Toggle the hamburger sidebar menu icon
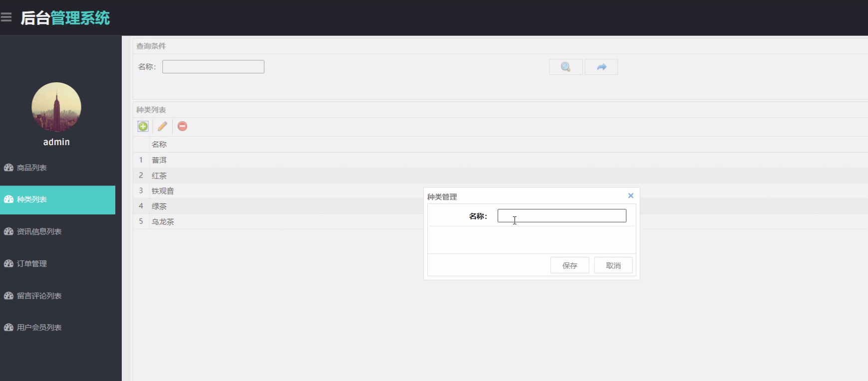The width and height of the screenshot is (868, 381). point(6,18)
